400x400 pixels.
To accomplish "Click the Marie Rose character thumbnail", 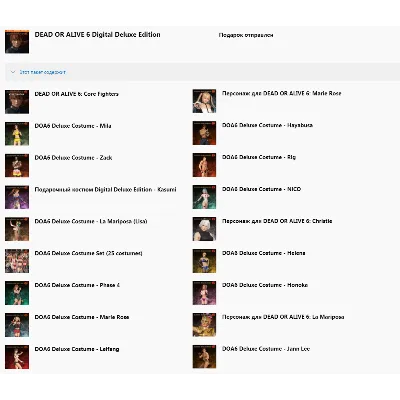I will [204, 101].
